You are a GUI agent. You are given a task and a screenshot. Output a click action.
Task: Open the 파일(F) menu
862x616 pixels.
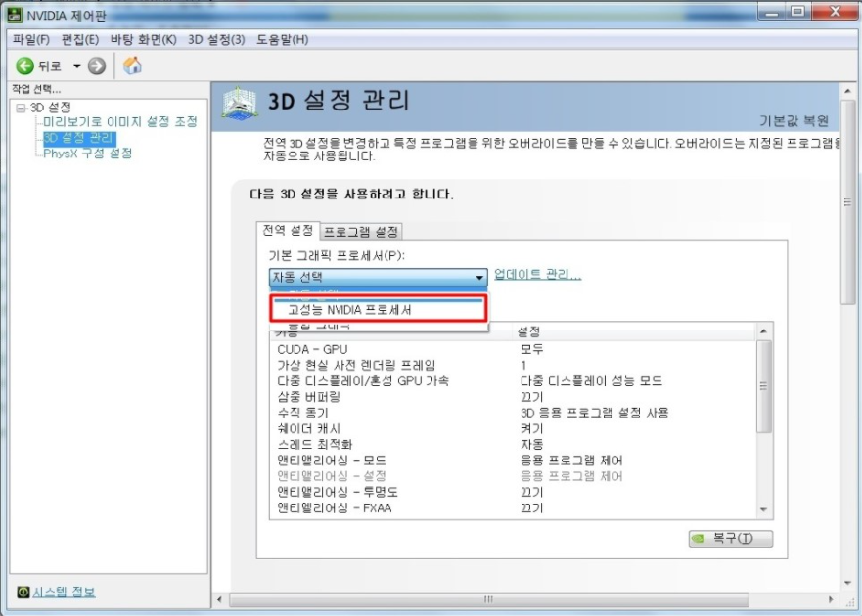(x=30, y=39)
